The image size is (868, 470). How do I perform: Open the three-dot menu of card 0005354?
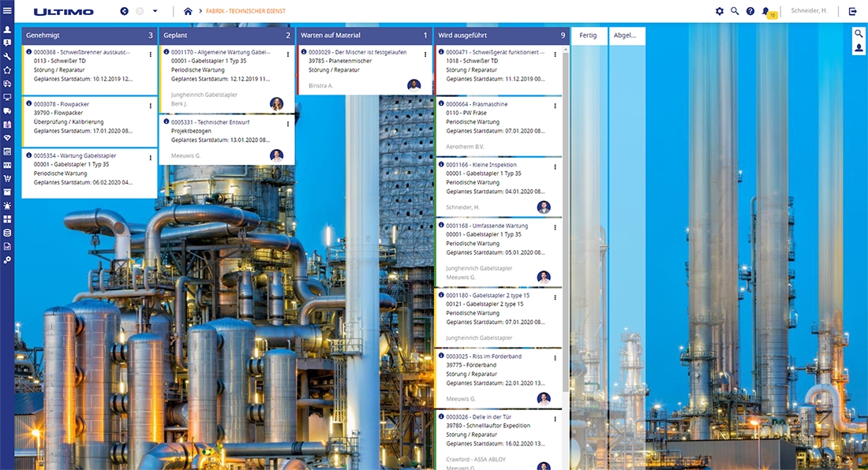(150, 158)
